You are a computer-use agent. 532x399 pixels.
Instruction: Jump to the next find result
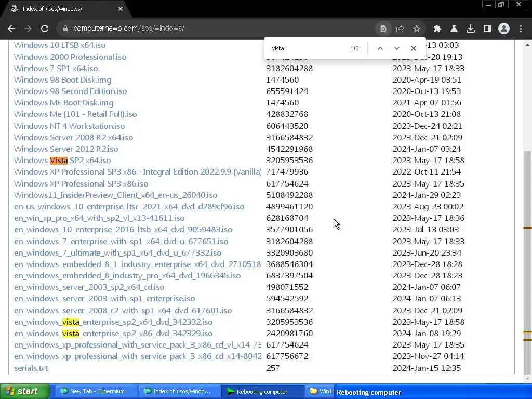(x=396, y=48)
